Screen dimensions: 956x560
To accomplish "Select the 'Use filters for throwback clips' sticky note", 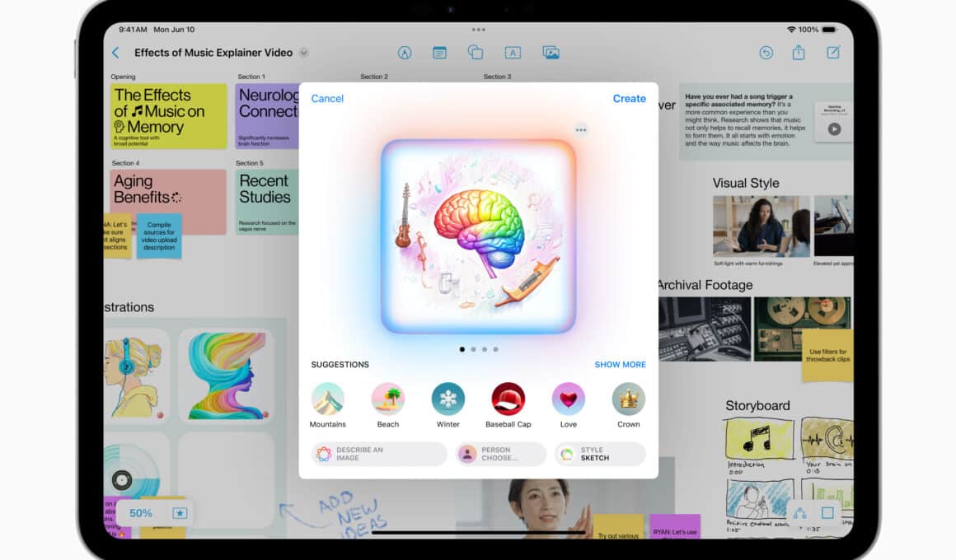I will coord(827,356).
